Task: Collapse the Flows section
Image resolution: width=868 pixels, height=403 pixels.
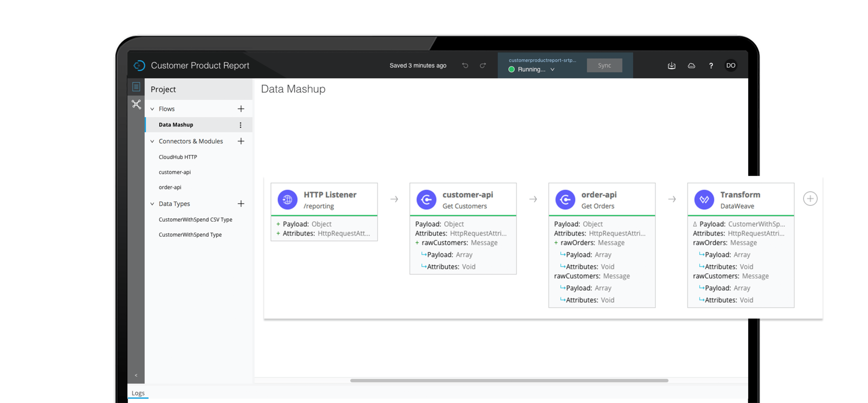Action: 152,109
